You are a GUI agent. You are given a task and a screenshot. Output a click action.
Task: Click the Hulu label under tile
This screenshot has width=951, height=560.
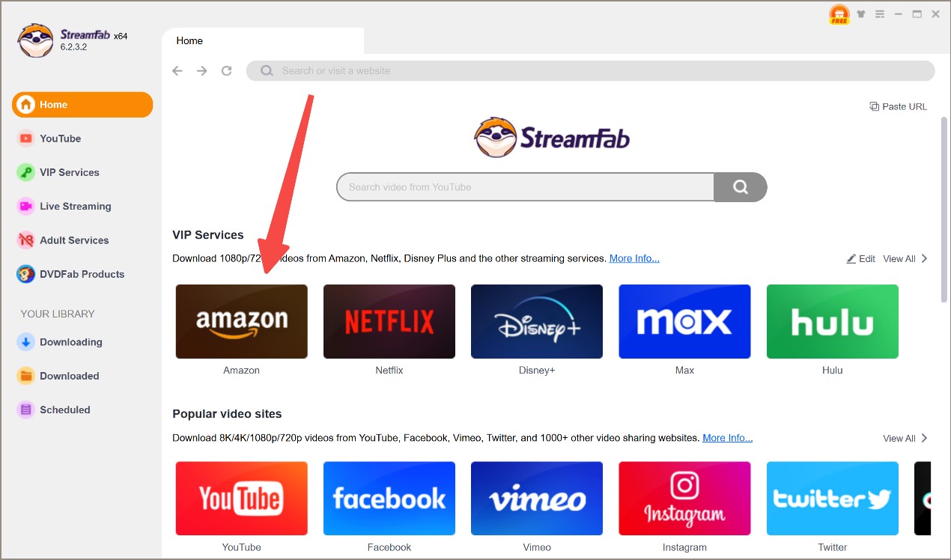(x=833, y=370)
